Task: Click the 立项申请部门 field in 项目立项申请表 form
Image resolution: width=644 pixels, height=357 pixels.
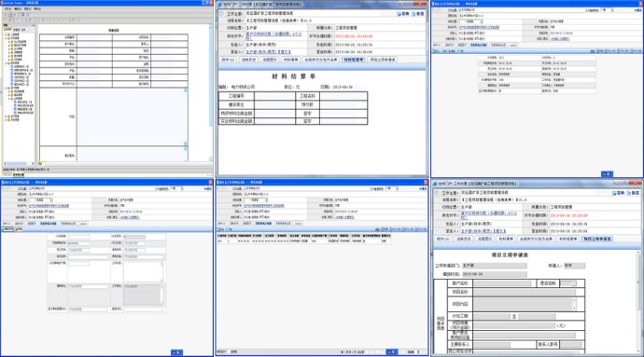Action: click(495, 266)
